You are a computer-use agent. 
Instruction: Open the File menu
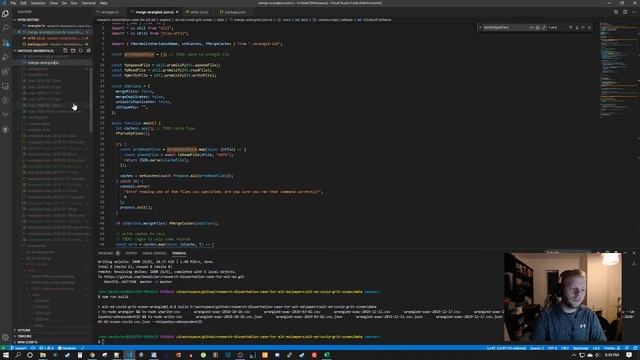tap(13, 3)
